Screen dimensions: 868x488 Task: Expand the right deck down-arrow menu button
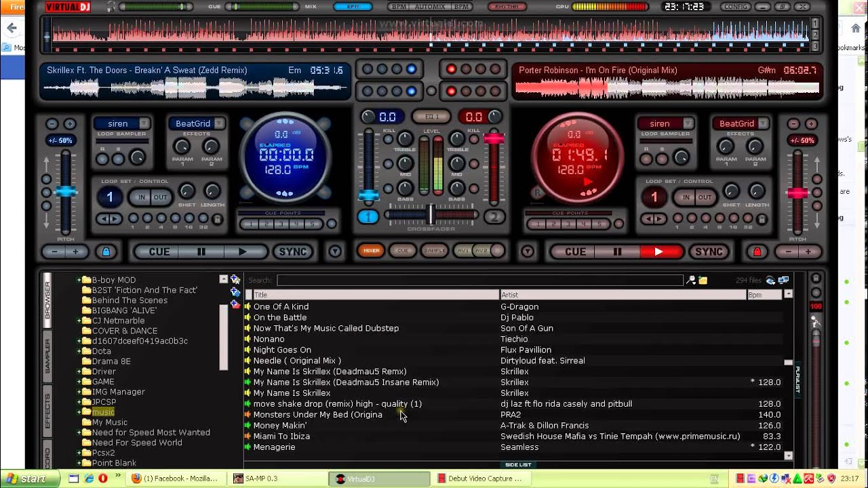click(528, 251)
